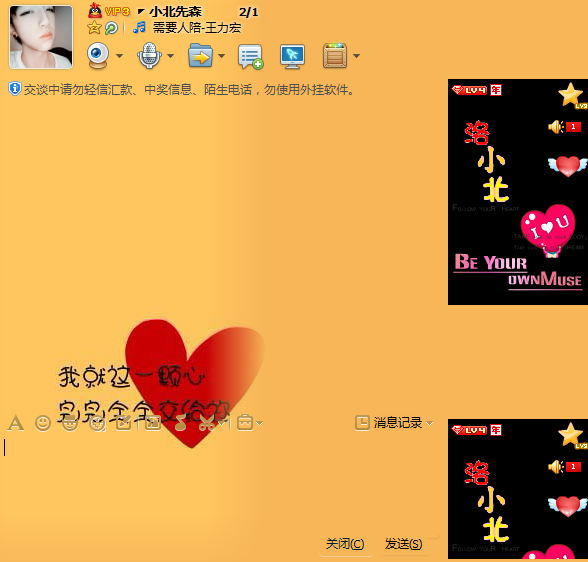Click LV4 diamond badge in top QQ show
Screen dimensions: 588x562
(x=469, y=90)
